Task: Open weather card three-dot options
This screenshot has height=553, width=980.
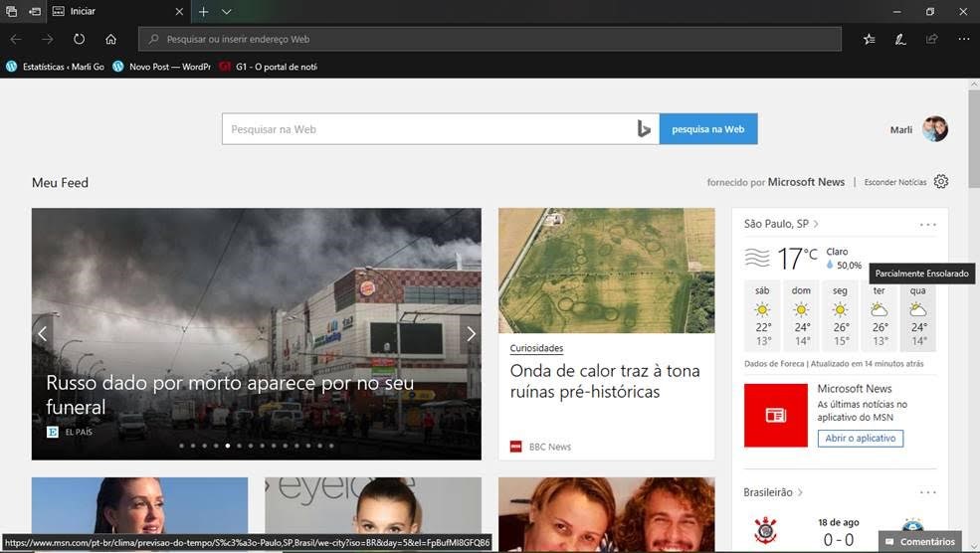Action: [927, 225]
